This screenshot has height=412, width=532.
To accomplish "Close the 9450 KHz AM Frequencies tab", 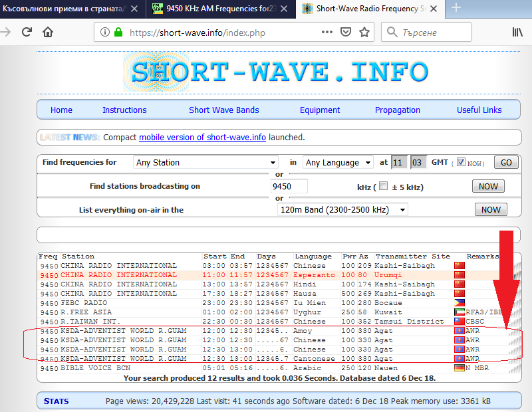I will point(284,9).
